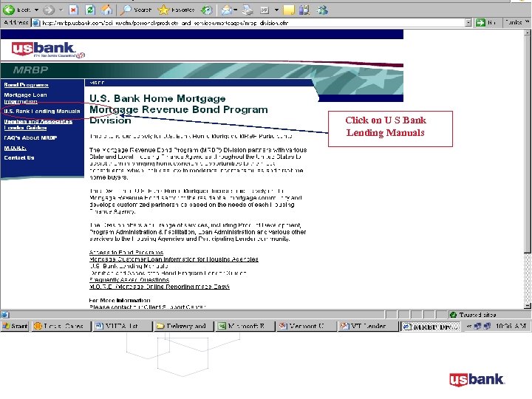Click Dornhan Bond Program Lender Guide body link
This screenshot has height=399, width=532.
[x=168, y=273]
